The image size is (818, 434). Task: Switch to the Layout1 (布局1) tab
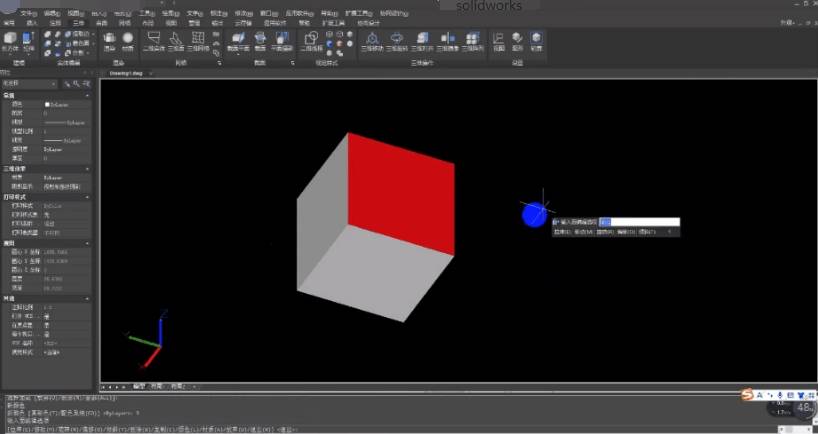[x=157, y=387]
